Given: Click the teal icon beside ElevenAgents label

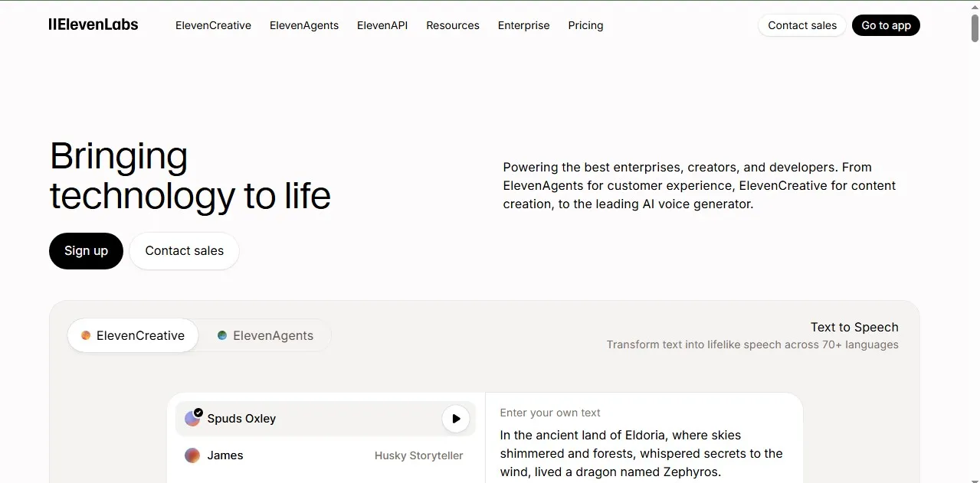Looking at the screenshot, I should pyautogui.click(x=221, y=335).
